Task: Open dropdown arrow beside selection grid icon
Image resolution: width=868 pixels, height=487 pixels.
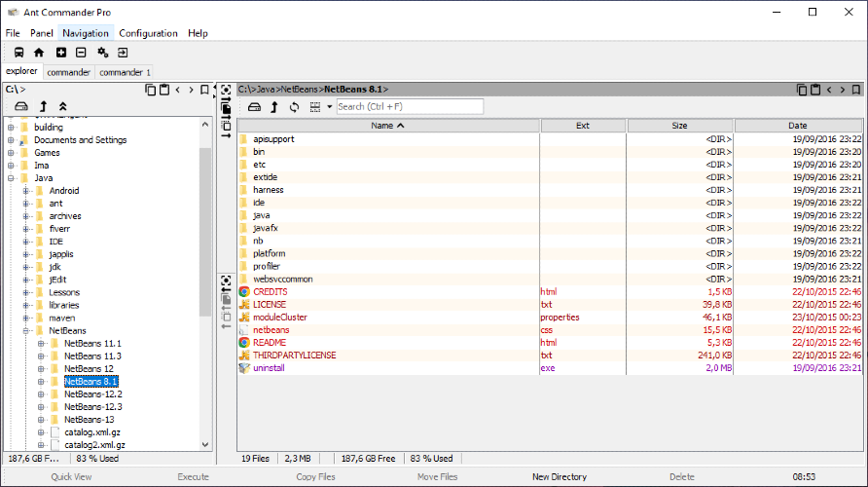Action: (x=329, y=107)
